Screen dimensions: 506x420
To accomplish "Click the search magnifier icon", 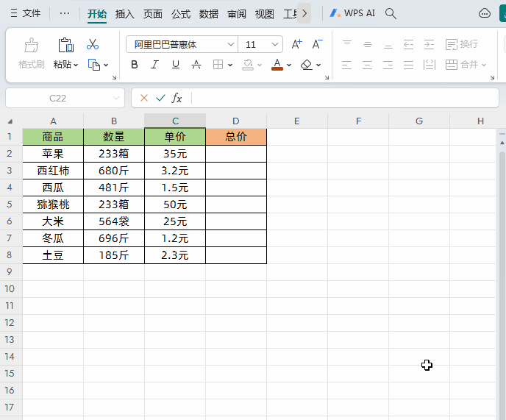I will pos(391,13).
